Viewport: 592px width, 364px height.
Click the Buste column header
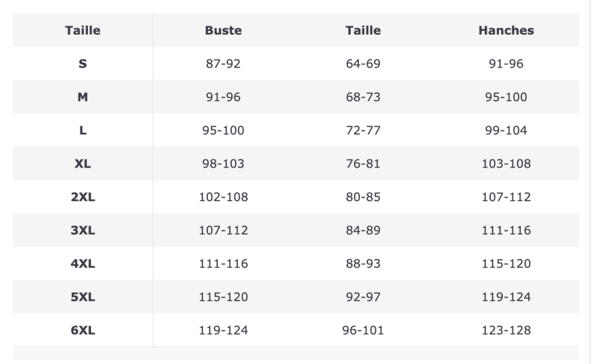pyautogui.click(x=223, y=30)
